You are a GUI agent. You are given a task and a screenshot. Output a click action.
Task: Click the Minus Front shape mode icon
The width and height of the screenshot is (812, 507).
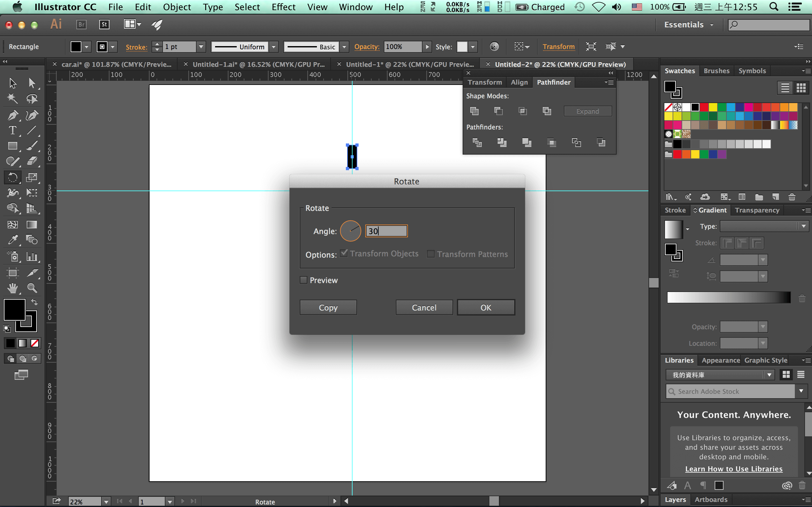coord(498,111)
